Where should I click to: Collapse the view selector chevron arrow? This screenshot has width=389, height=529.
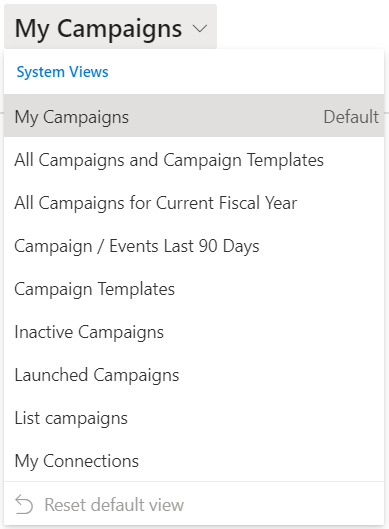pyautogui.click(x=200, y=29)
